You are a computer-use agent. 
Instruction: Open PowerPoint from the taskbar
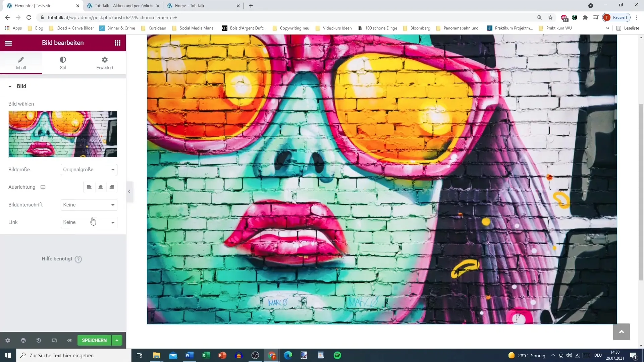tap(222, 355)
